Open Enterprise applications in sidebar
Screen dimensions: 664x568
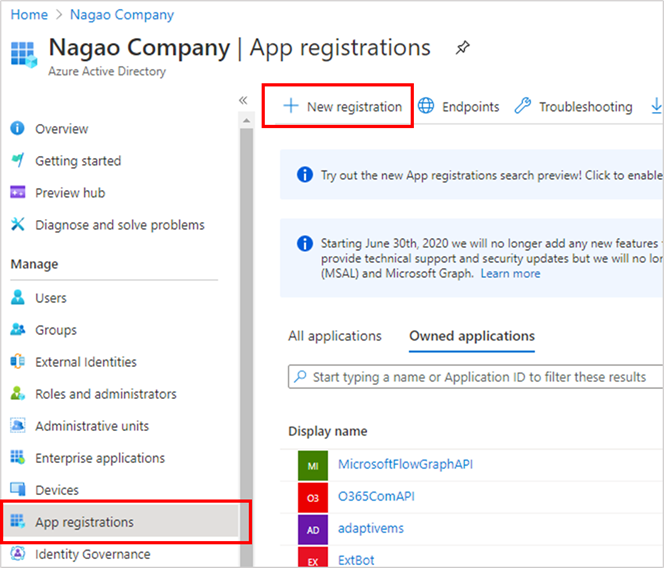click(100, 458)
